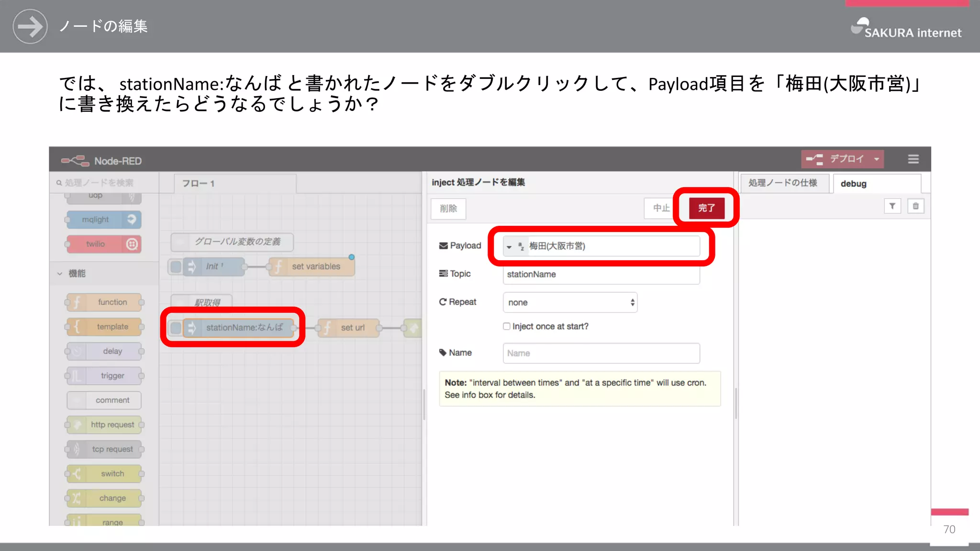This screenshot has width=980, height=551.
Task: Select the range node in palette
Action: pos(104,520)
